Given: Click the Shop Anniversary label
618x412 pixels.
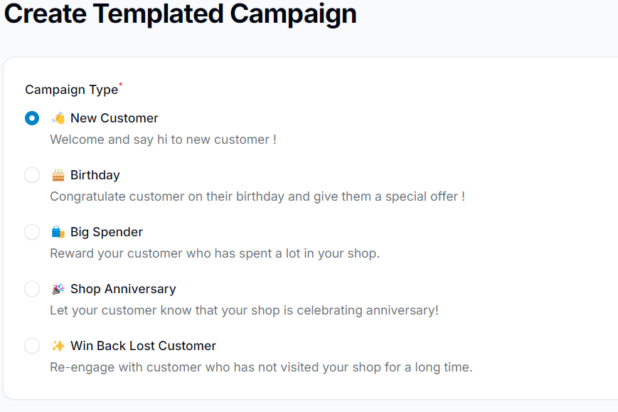Looking at the screenshot, I should [x=123, y=289].
